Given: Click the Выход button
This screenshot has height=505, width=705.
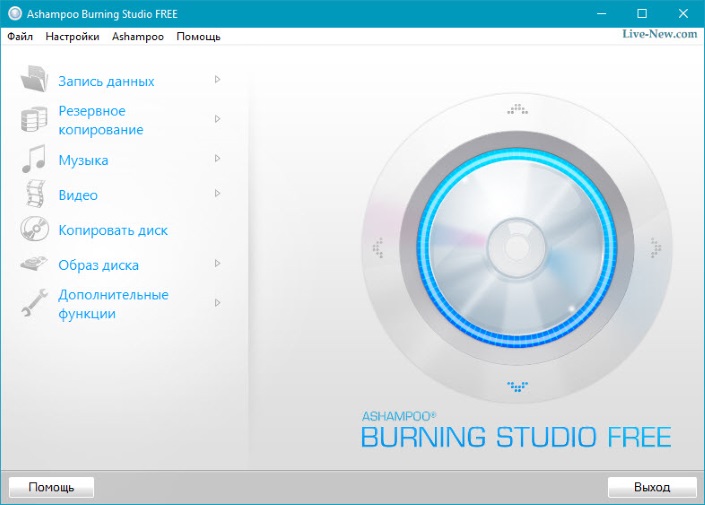Looking at the screenshot, I should click(x=652, y=487).
